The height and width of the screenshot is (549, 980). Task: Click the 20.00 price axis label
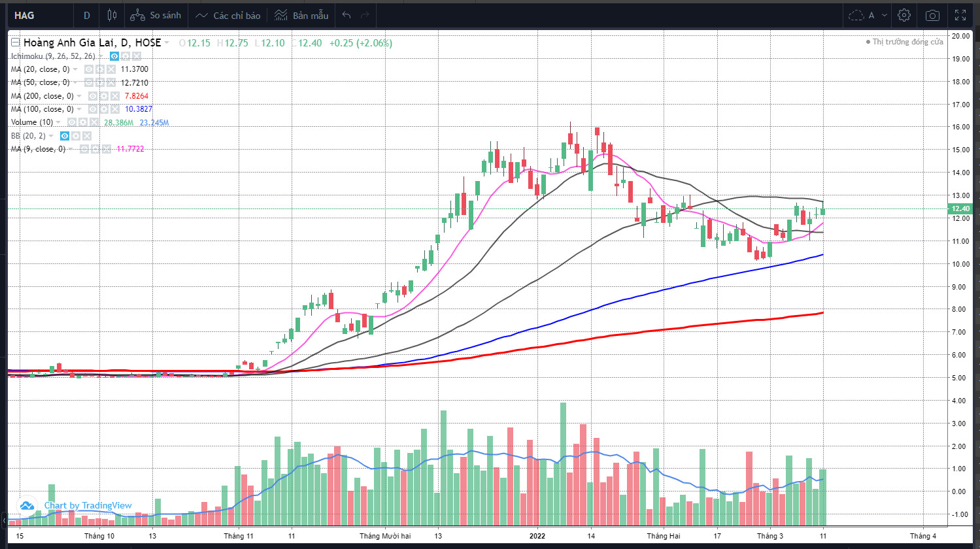click(x=960, y=36)
